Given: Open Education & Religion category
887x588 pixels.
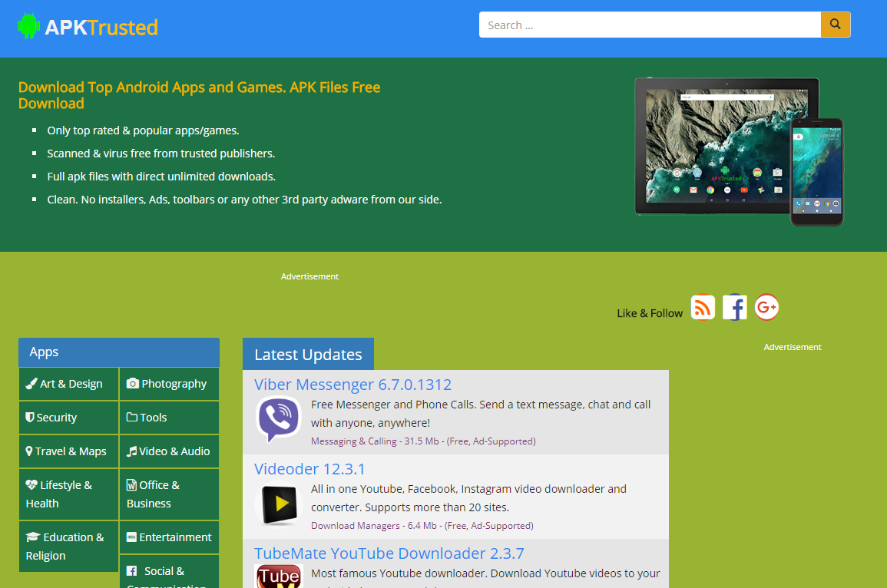Looking at the screenshot, I should [69, 546].
